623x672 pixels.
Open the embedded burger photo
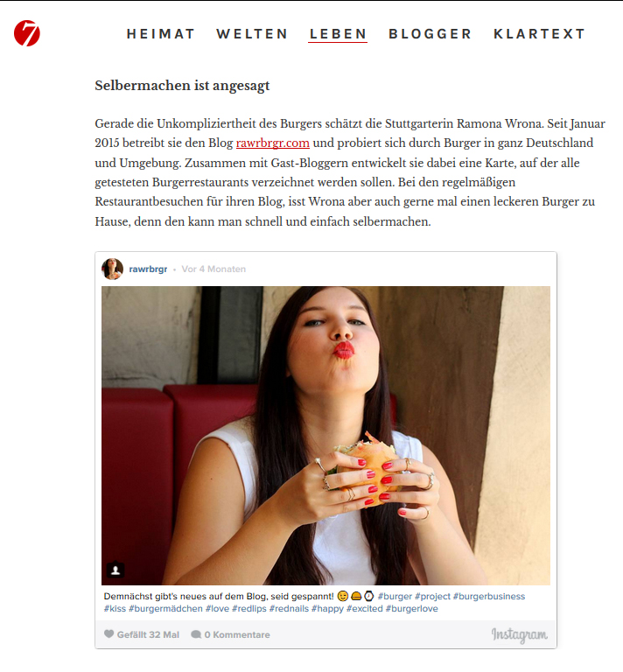[325, 436]
